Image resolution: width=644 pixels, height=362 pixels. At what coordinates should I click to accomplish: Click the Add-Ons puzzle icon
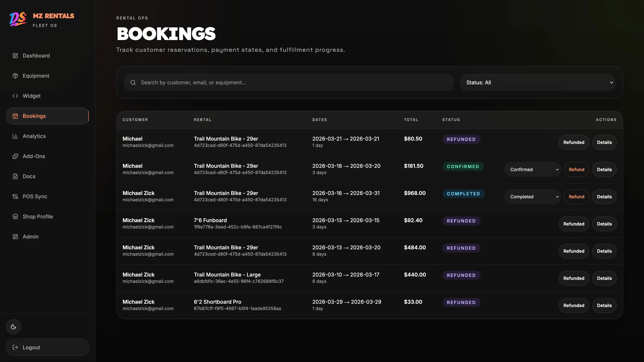pos(15,156)
